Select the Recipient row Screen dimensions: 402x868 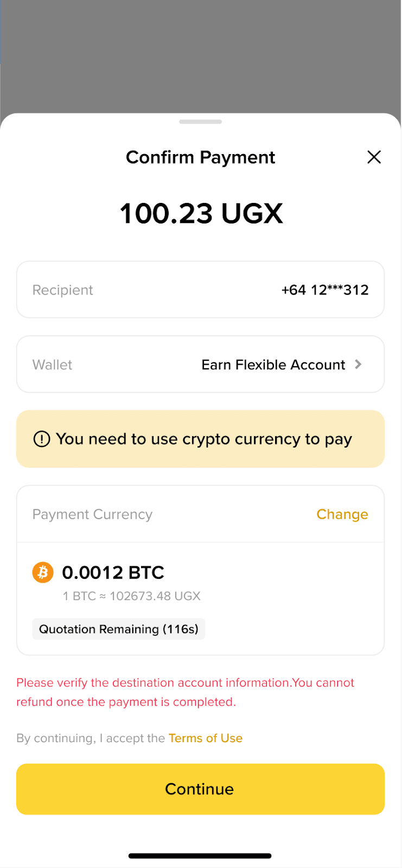200,290
